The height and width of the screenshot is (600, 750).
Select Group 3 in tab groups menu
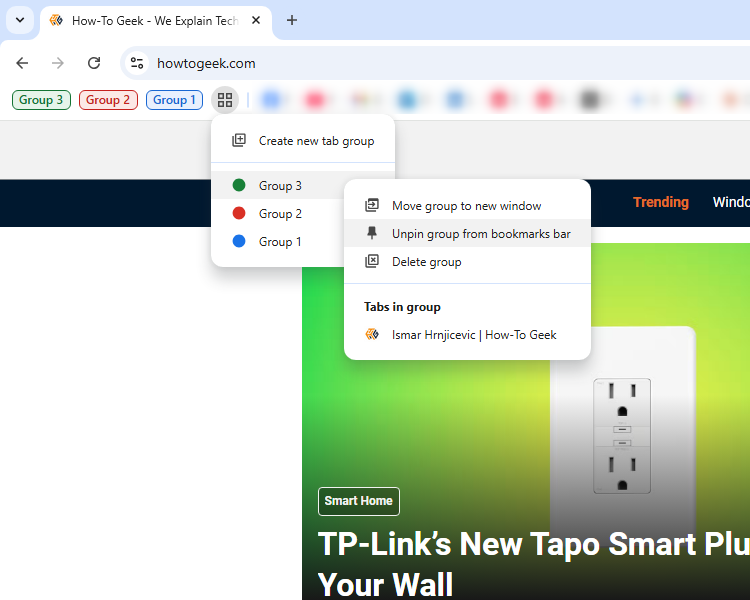[278, 186]
